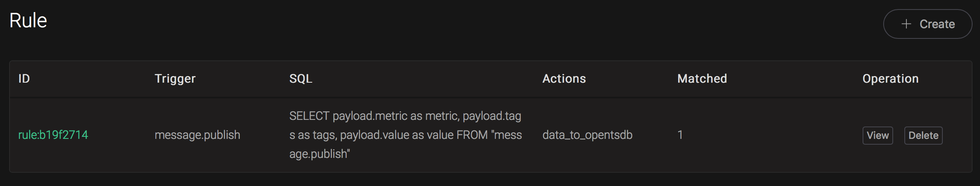
Task: Create a new rule with the Create button
Action: click(x=927, y=24)
